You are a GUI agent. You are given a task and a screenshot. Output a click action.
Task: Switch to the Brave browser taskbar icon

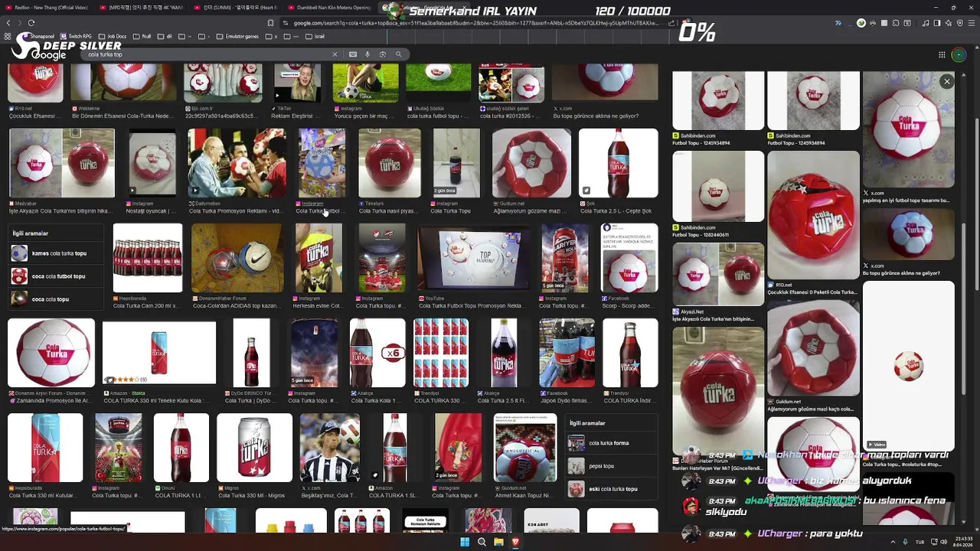(515, 542)
